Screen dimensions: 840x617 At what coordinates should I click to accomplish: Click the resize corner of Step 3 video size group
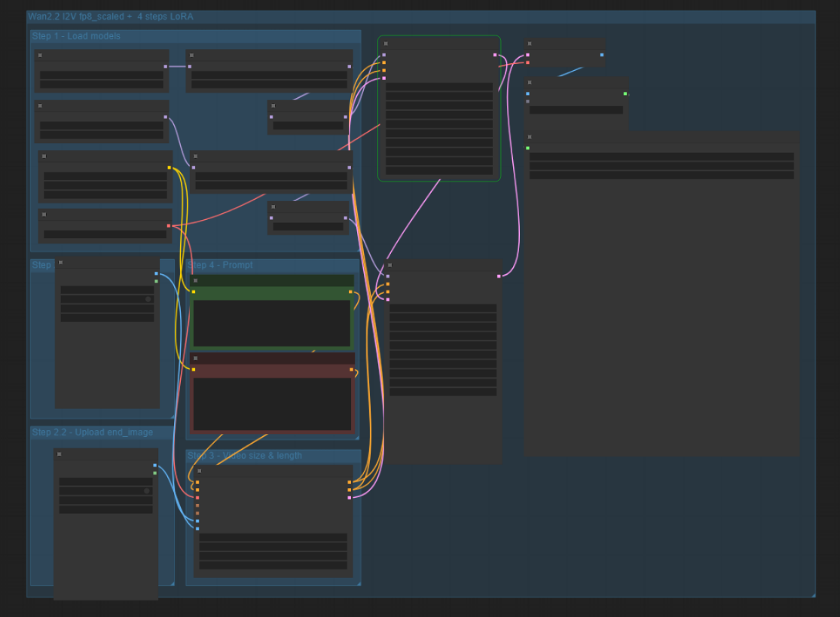(x=359, y=583)
